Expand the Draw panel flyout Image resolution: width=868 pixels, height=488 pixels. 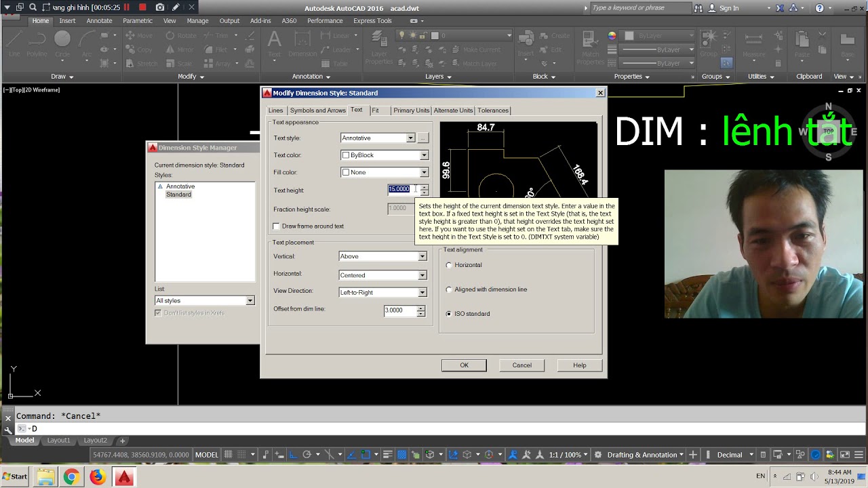point(62,77)
